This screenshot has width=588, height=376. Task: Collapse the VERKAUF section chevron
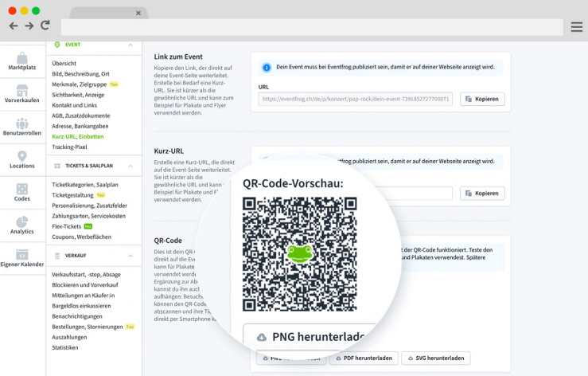click(x=130, y=256)
